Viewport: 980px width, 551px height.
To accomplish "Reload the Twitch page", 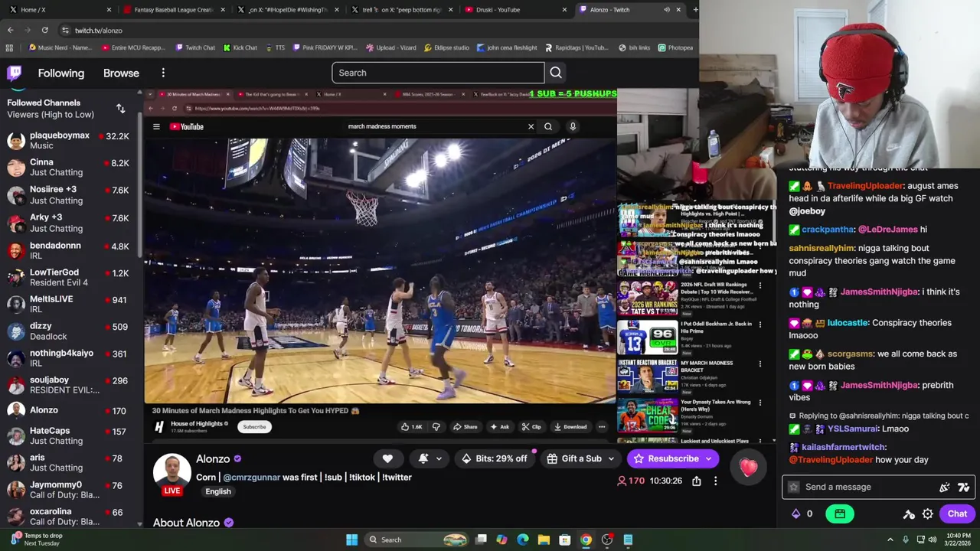I will (x=44, y=31).
